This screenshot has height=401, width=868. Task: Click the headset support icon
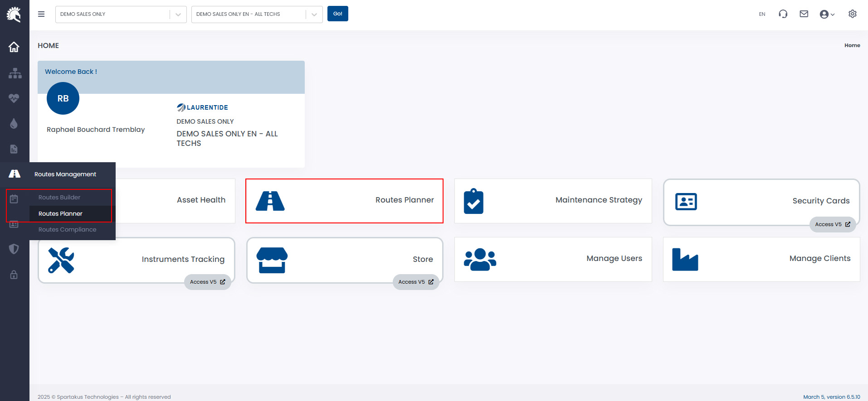(x=783, y=14)
